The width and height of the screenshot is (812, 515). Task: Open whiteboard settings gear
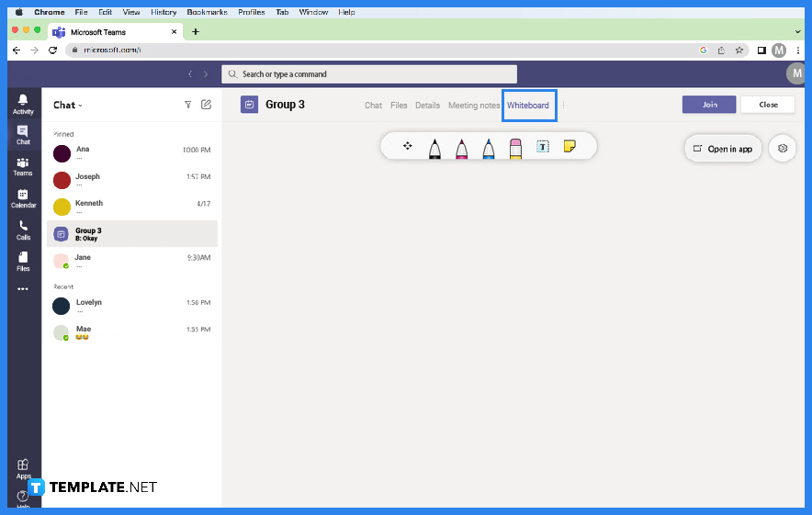(x=782, y=149)
